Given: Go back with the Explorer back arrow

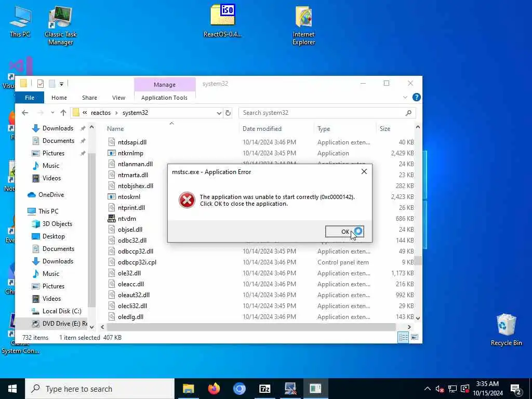Looking at the screenshot, I should pyautogui.click(x=25, y=113).
